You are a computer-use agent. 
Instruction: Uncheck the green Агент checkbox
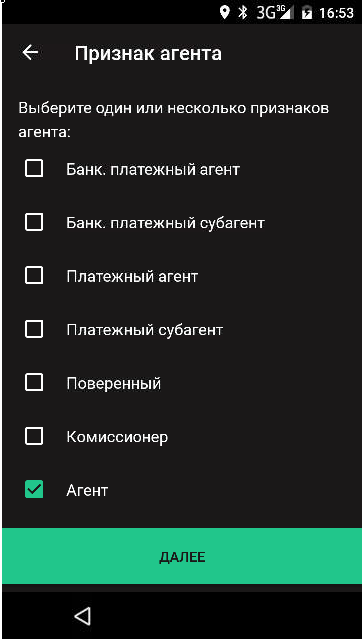[x=34, y=489]
